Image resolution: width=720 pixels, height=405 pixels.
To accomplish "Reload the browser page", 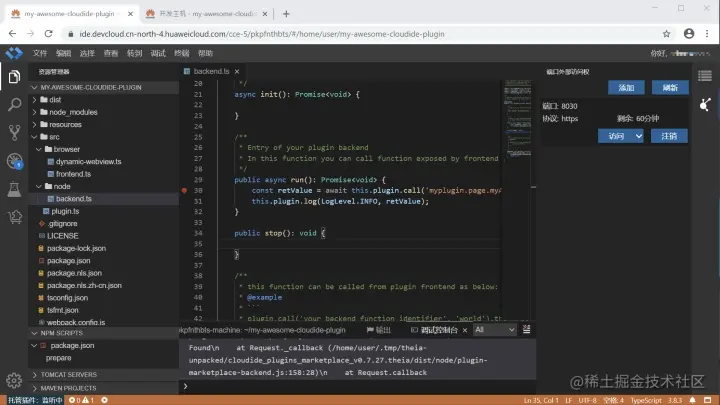I will [x=48, y=34].
